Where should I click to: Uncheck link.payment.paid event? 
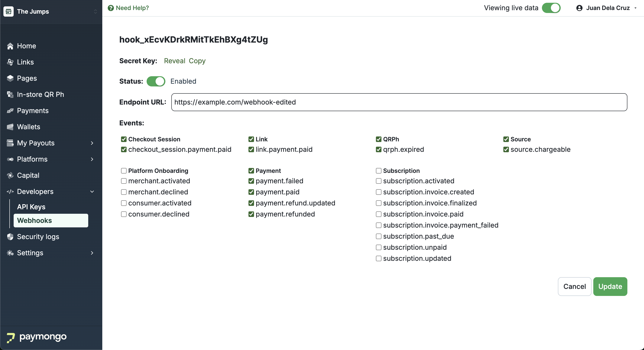[251, 149]
